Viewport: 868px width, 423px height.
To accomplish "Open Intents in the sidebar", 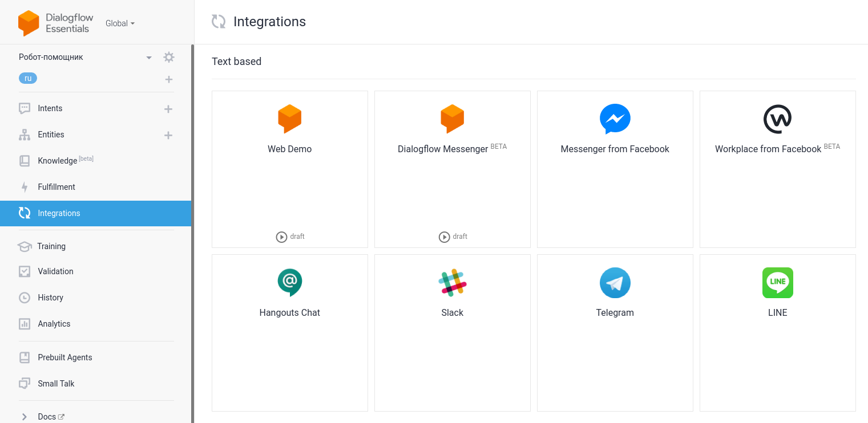I will 50,108.
